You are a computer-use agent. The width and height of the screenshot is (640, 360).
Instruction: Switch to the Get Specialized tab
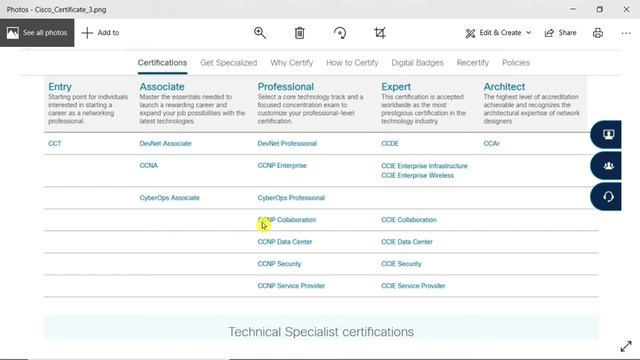point(229,63)
